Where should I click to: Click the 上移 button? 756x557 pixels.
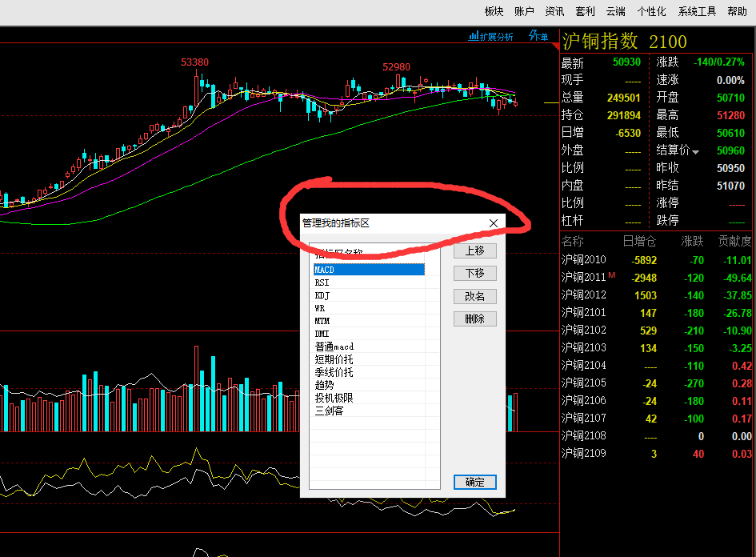[x=474, y=250]
